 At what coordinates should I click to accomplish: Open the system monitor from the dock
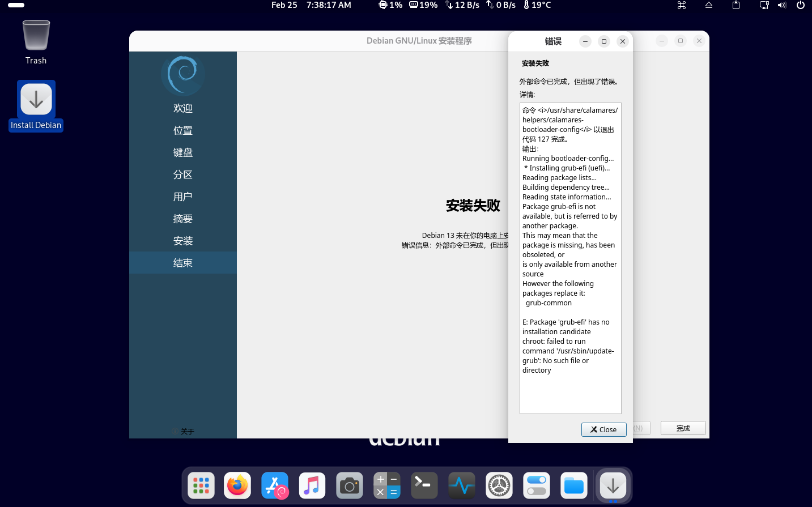coord(462,485)
